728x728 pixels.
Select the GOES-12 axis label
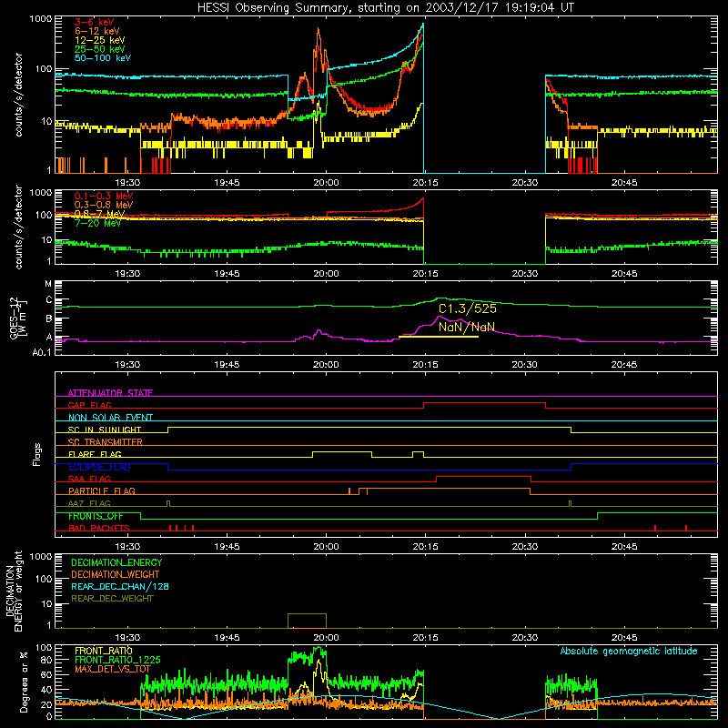coord(18,318)
